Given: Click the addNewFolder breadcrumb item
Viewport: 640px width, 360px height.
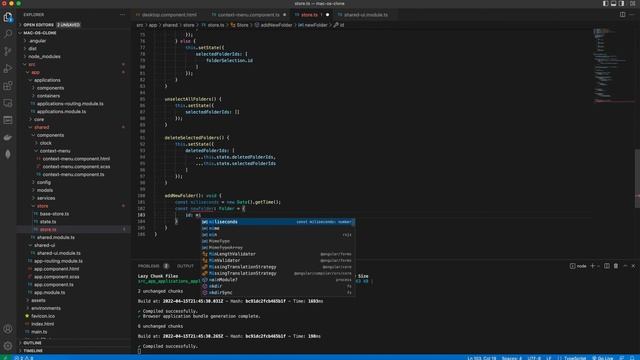Looking at the screenshot, I should pos(273,25).
